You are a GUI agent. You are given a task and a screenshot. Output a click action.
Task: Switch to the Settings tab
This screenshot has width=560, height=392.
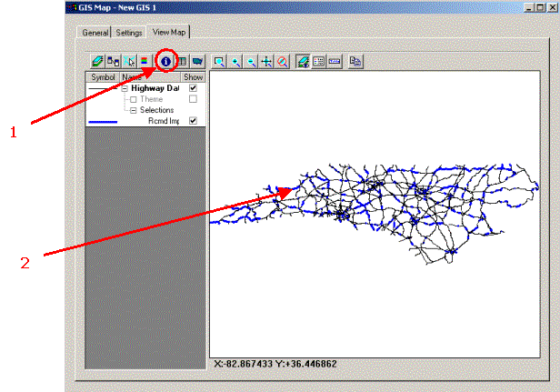coord(129,33)
